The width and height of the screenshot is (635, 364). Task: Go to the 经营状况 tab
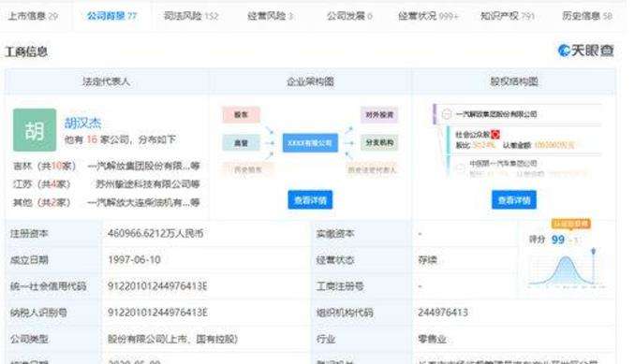[x=428, y=16]
